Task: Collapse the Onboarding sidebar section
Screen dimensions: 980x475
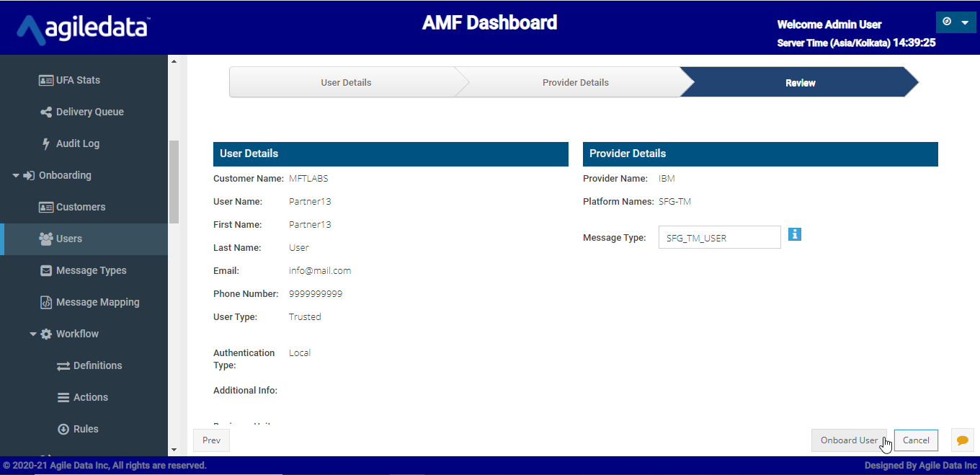Action: [x=16, y=175]
